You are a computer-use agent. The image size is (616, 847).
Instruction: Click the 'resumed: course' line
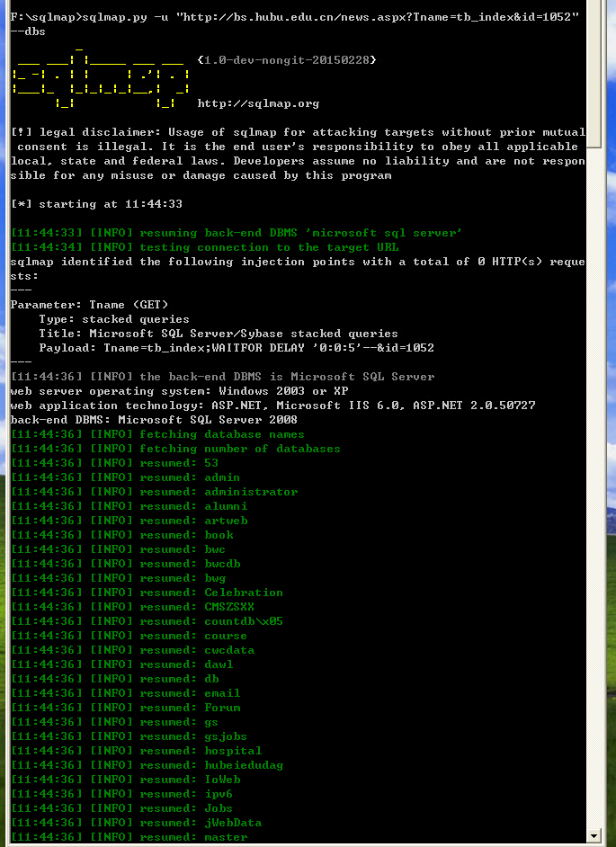tap(129, 636)
